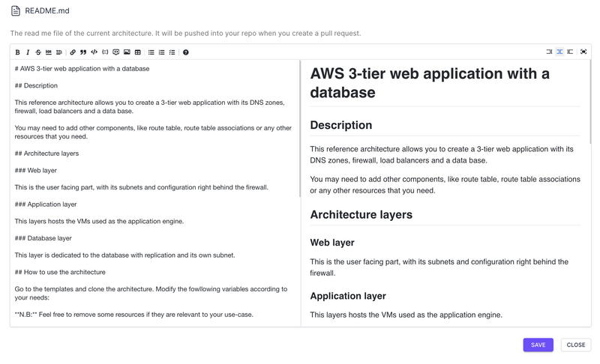This screenshot has width=600, height=364.
Task: Click the README.md file document icon
Action: pyautogui.click(x=16, y=10)
